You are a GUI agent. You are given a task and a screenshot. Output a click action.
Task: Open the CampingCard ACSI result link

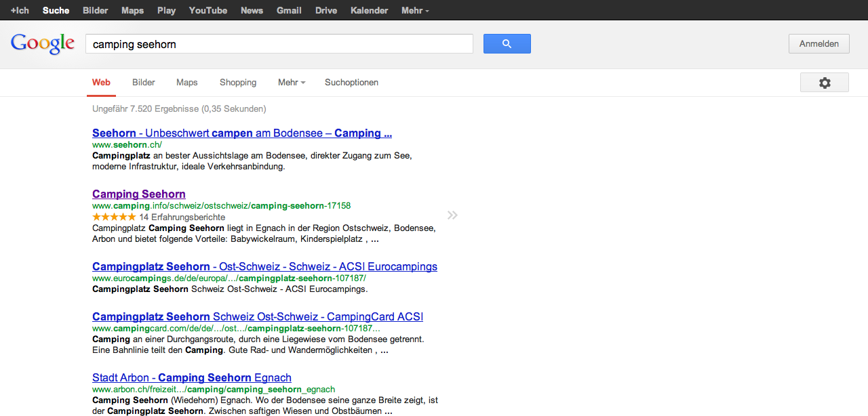point(257,317)
